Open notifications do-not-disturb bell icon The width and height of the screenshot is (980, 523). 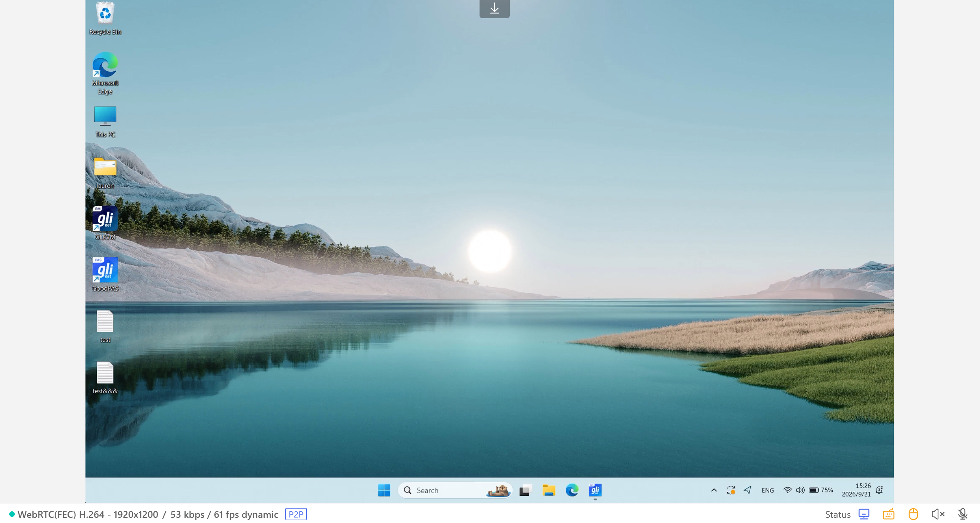(x=879, y=490)
